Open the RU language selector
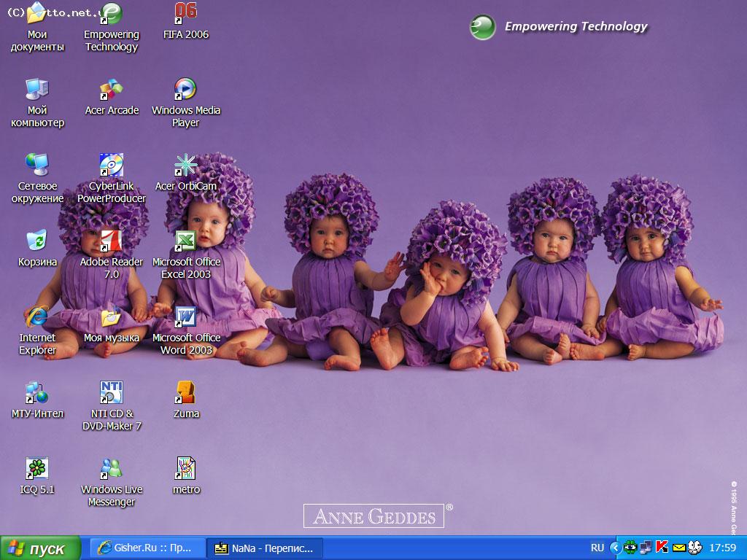The image size is (747, 560). point(597,548)
